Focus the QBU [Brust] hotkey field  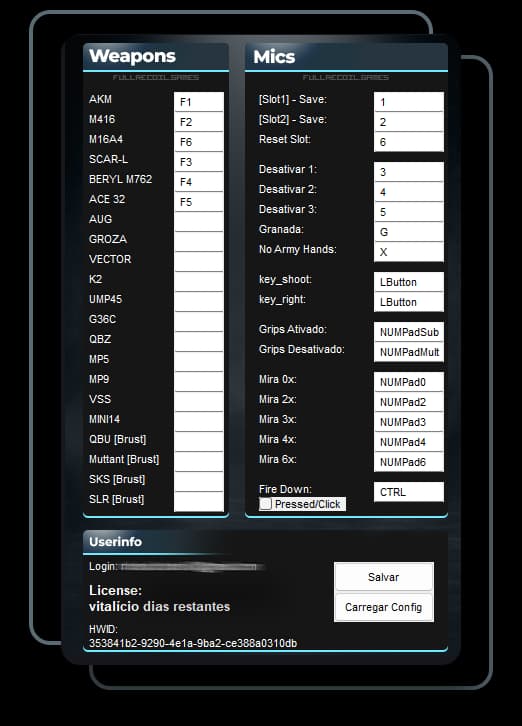coord(199,442)
